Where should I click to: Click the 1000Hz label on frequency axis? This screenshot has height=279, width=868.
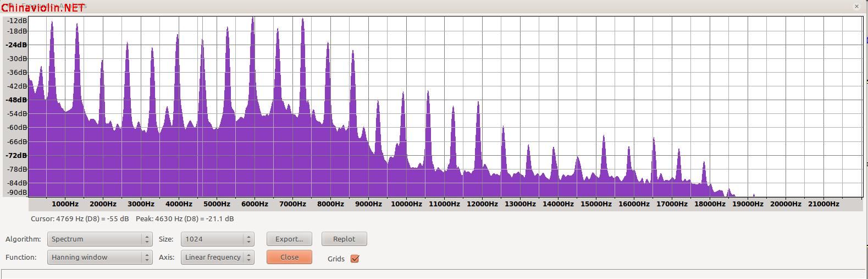65,204
